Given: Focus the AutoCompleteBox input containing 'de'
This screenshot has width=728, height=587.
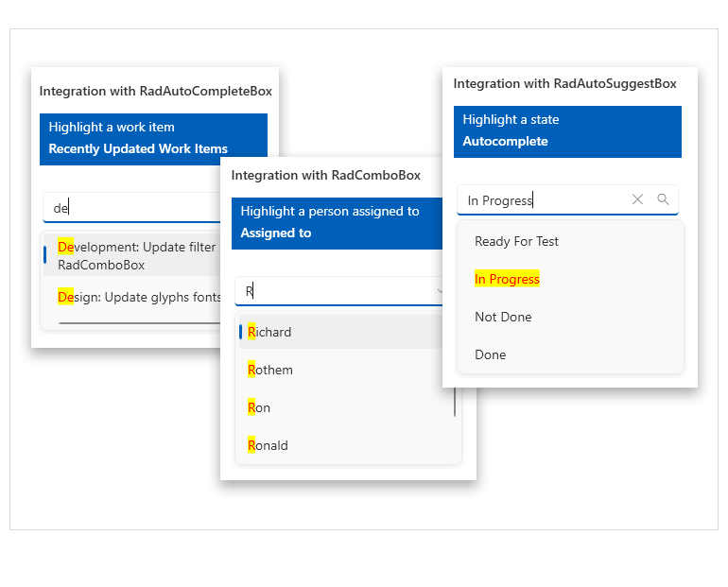Looking at the screenshot, I should pyautogui.click(x=131, y=208).
